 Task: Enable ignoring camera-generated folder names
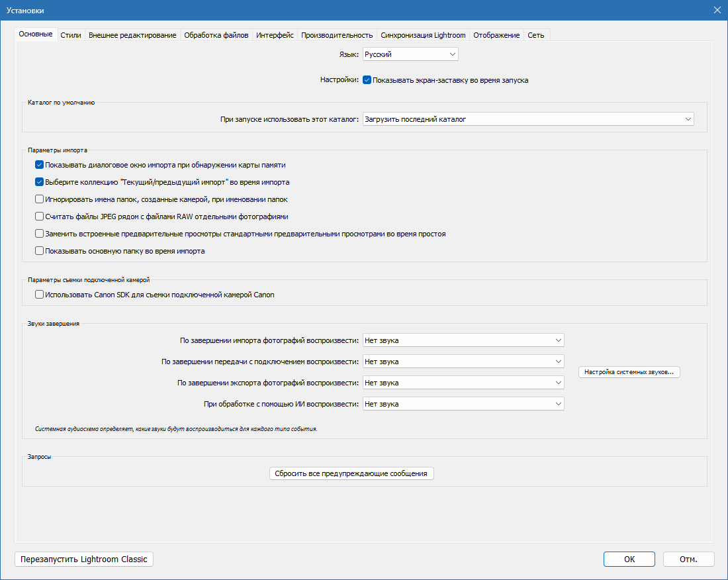pyautogui.click(x=40, y=199)
